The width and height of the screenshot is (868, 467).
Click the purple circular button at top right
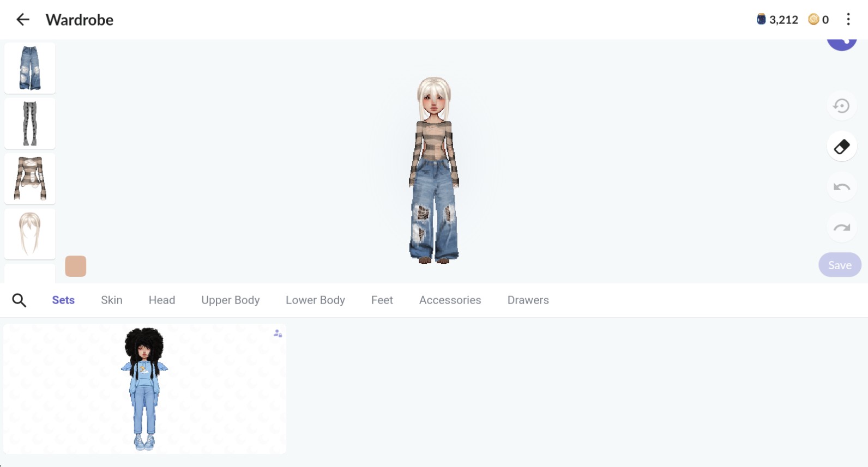(841, 43)
